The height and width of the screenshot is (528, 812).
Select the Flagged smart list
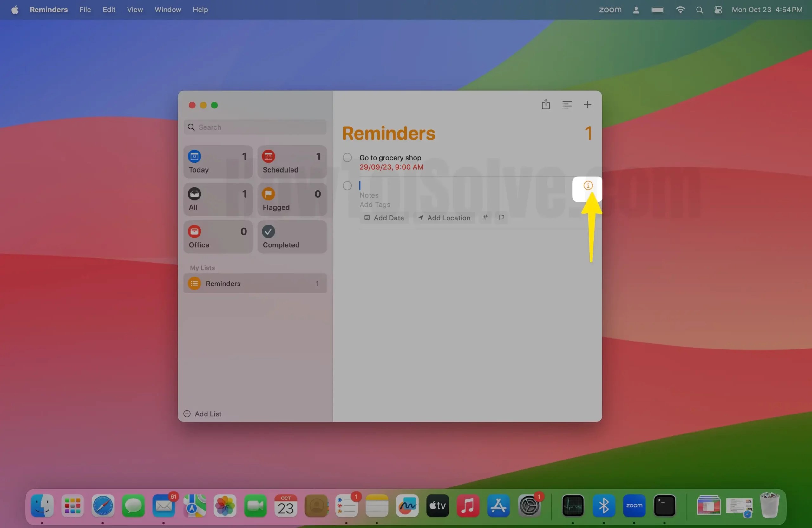[x=292, y=199]
